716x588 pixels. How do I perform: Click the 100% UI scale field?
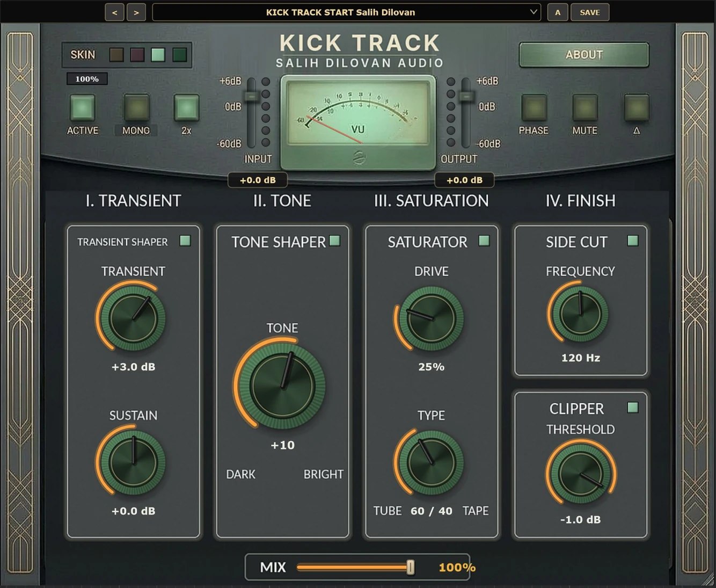(87, 79)
